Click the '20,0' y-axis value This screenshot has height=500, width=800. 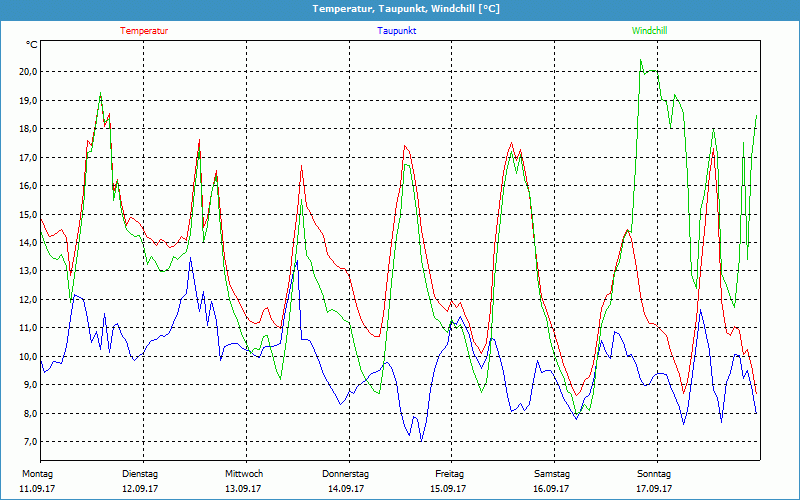(28, 71)
